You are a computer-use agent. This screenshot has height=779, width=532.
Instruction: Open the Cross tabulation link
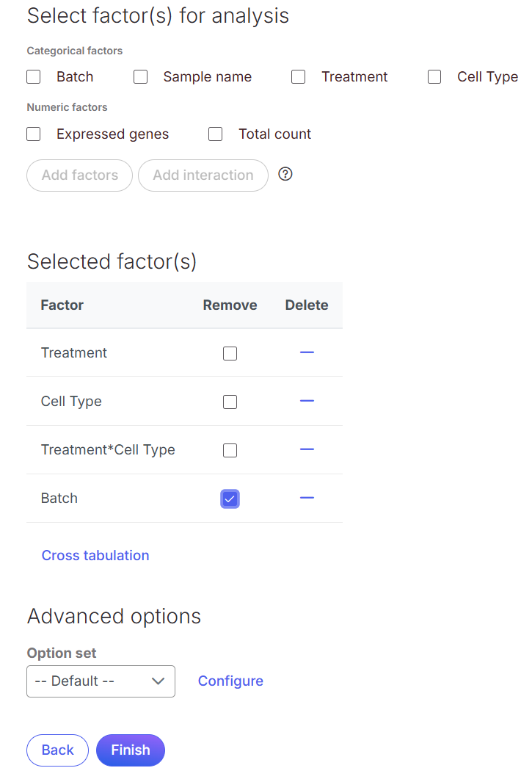[x=95, y=556]
